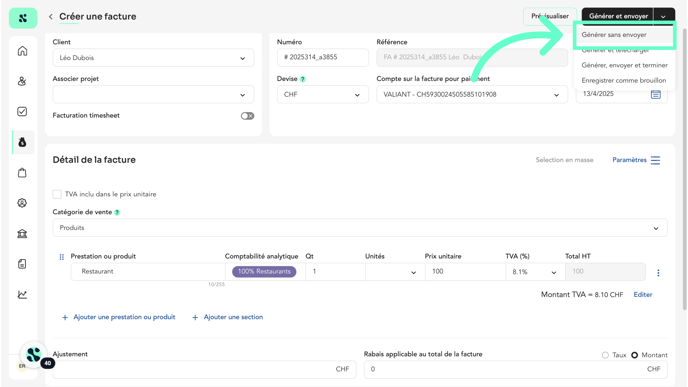Open the money bag invoicing icon

[22, 142]
